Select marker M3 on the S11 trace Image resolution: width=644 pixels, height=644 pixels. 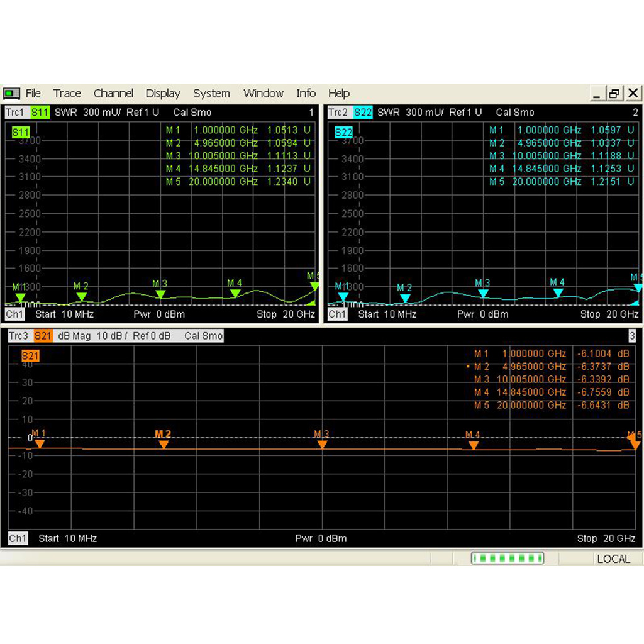[160, 294]
